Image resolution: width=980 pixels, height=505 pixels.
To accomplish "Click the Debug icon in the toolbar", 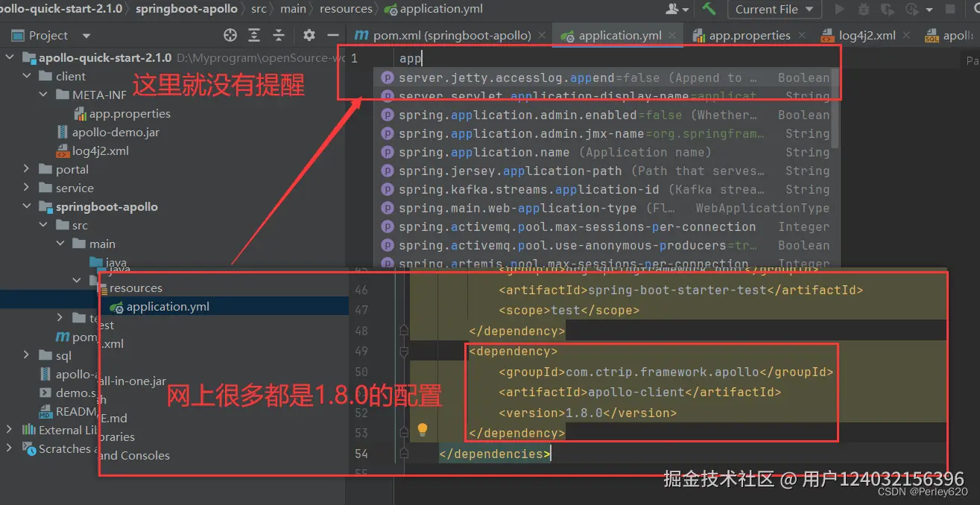I will (864, 10).
